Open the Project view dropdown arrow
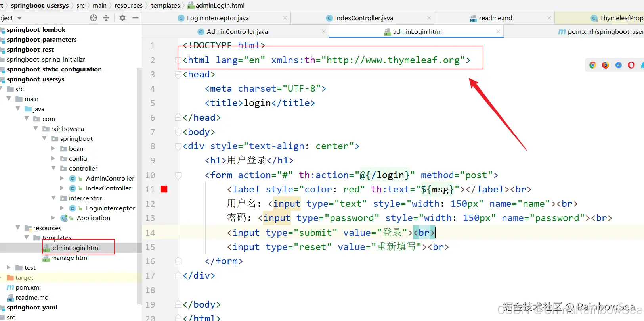The width and height of the screenshot is (644, 321). [x=19, y=18]
